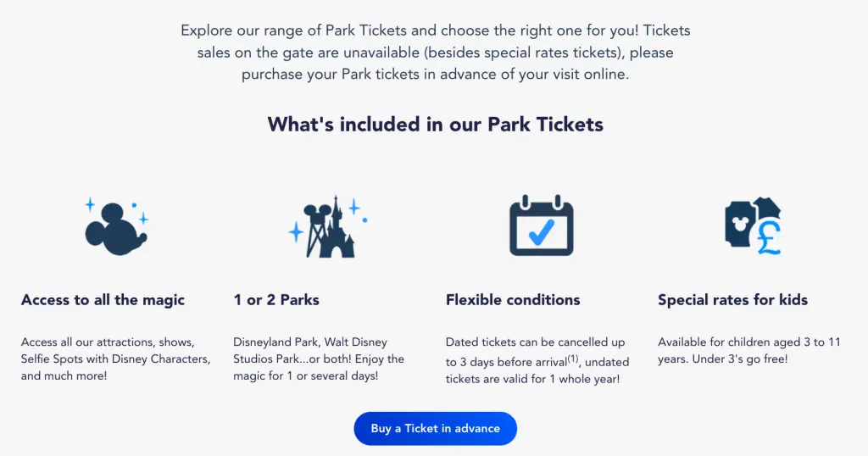The image size is (868, 456).
Task: Click the Mickey Mouse head sparkle icon
Action: tap(116, 227)
